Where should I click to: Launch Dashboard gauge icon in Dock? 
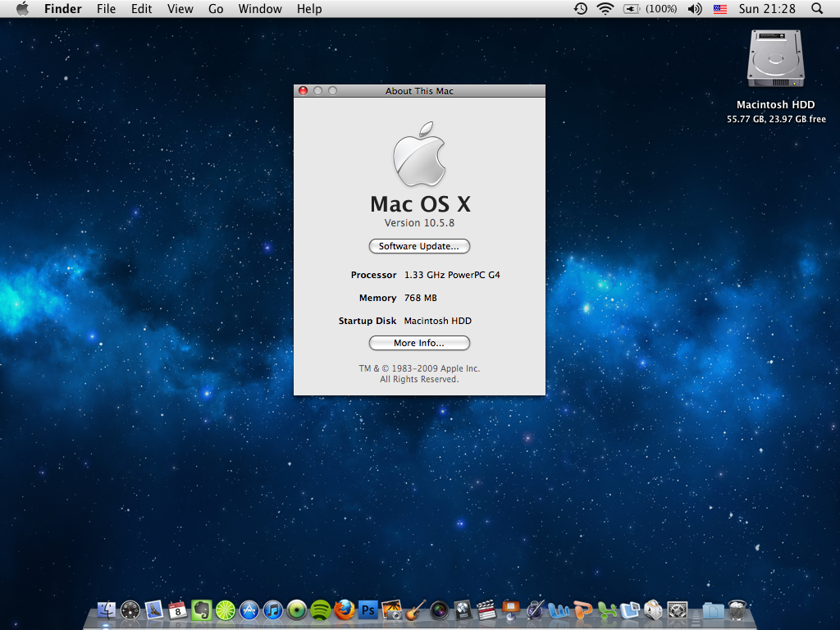(130, 609)
